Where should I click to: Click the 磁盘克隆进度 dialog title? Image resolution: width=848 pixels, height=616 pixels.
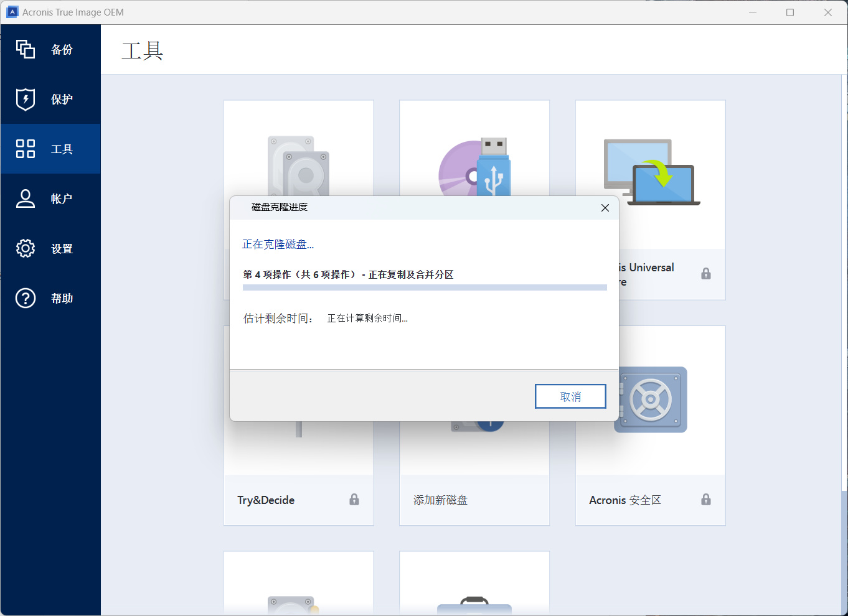tap(280, 207)
